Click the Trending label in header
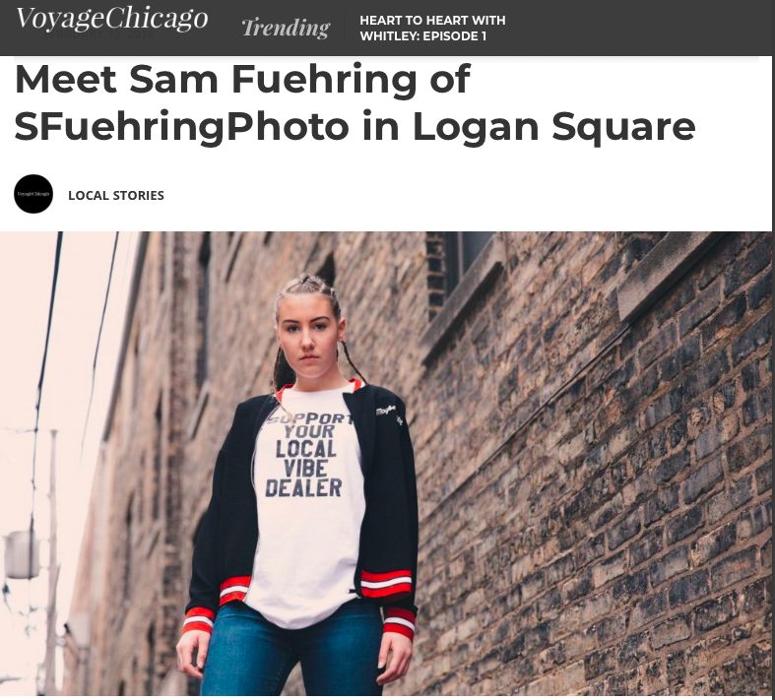775x700 pixels. 286,28
